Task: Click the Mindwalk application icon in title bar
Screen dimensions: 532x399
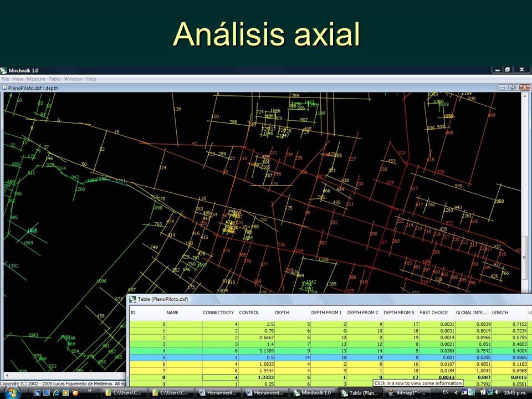Action: click(x=3, y=70)
